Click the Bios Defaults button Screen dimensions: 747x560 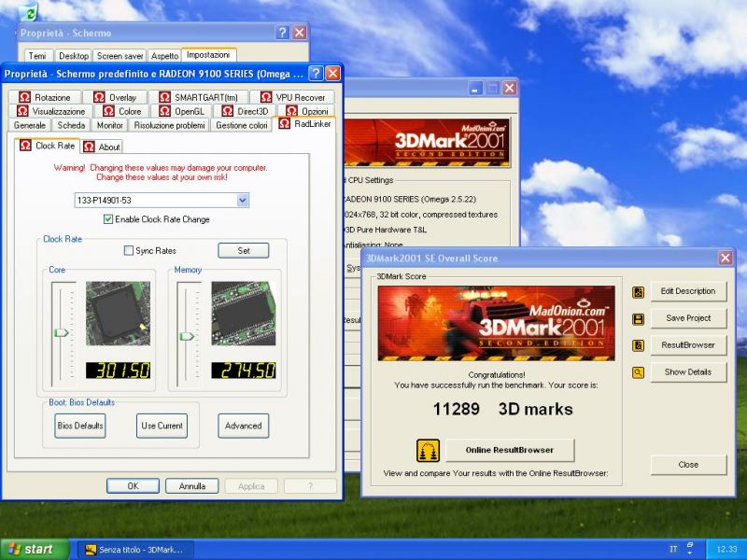[80, 426]
